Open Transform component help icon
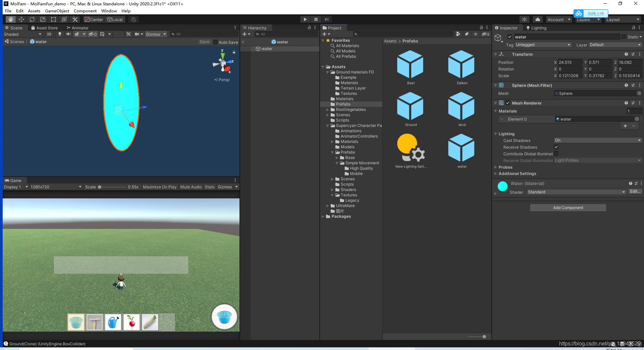This screenshot has height=350, width=644. (x=626, y=54)
